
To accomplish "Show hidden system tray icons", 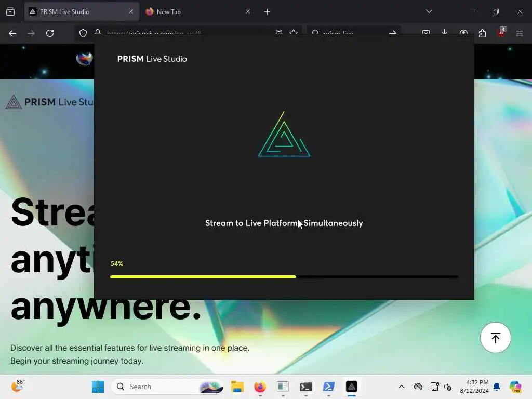I will click(x=402, y=387).
